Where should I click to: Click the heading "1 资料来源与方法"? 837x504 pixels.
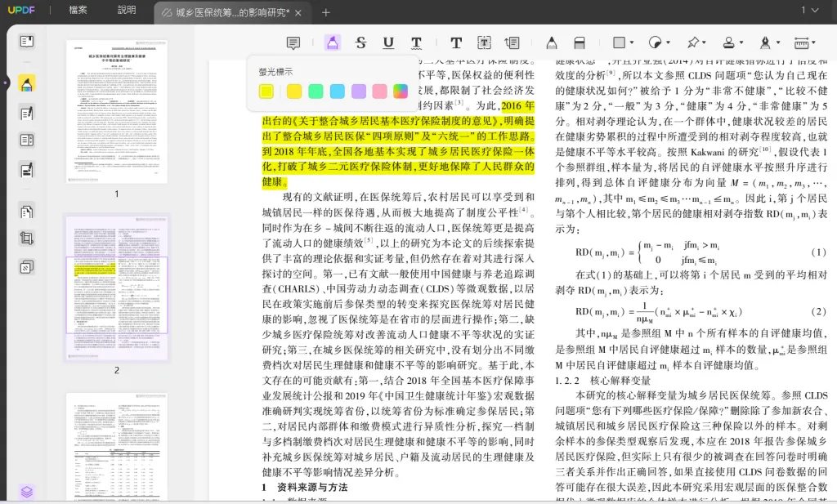(305, 488)
